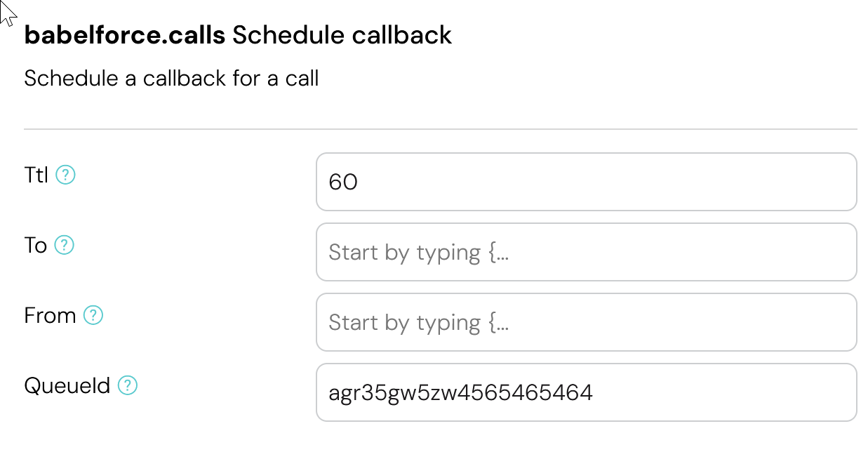The width and height of the screenshot is (868, 452).
Task: Click the Schedule callback title text
Action: [342, 35]
